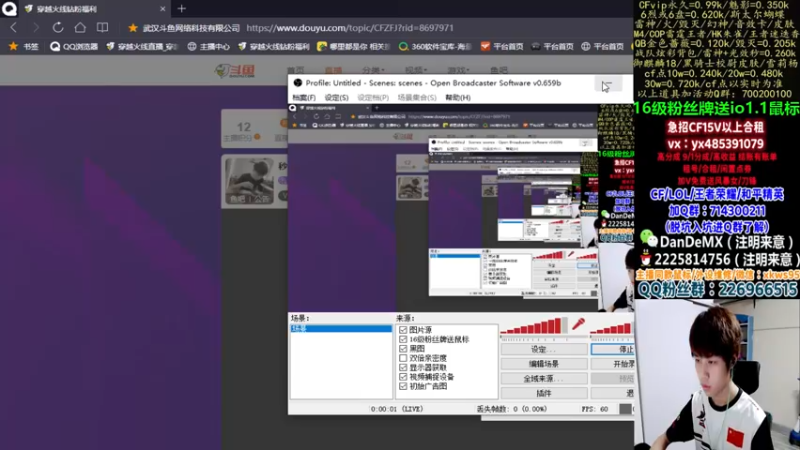Select the highlighted scene in the 场景 list
The image size is (800, 450).
pyautogui.click(x=341, y=329)
